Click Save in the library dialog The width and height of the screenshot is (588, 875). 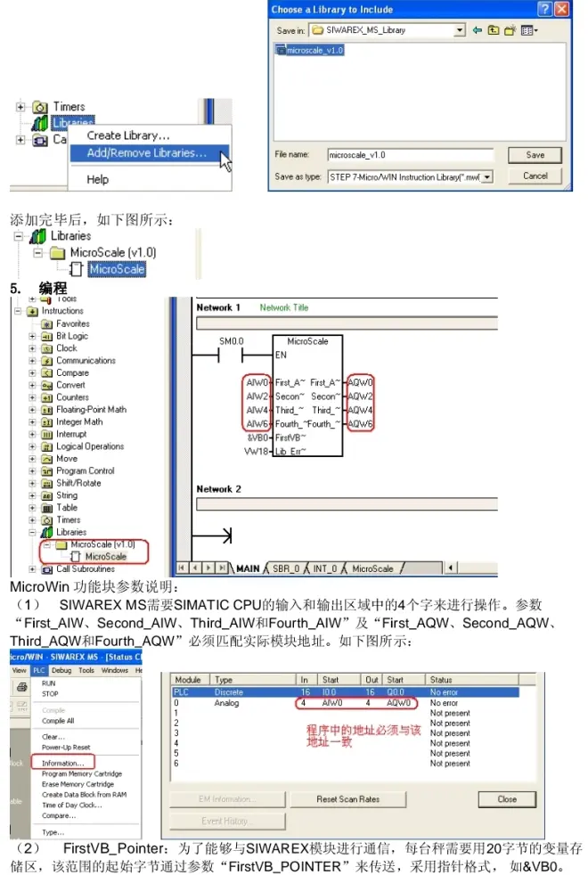coord(535,155)
